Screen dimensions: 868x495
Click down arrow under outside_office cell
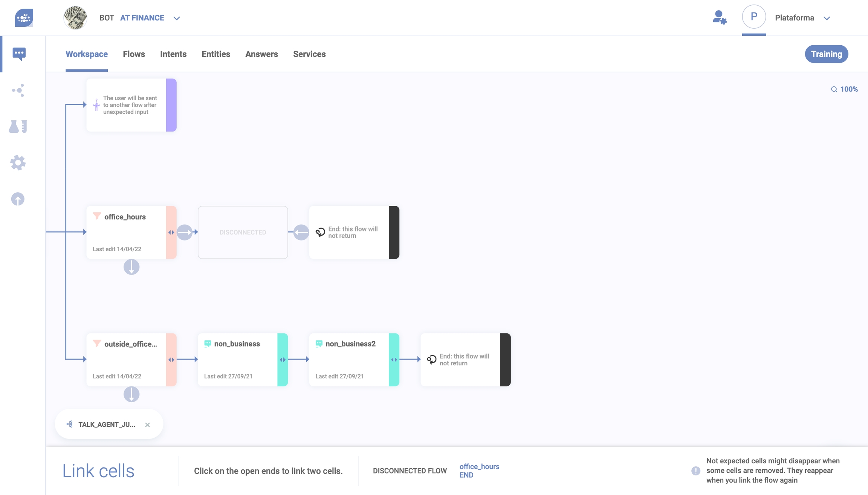131,394
